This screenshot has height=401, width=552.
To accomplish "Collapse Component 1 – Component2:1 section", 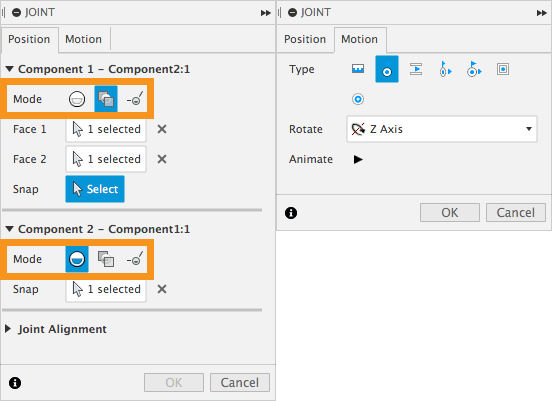I will click(x=10, y=69).
